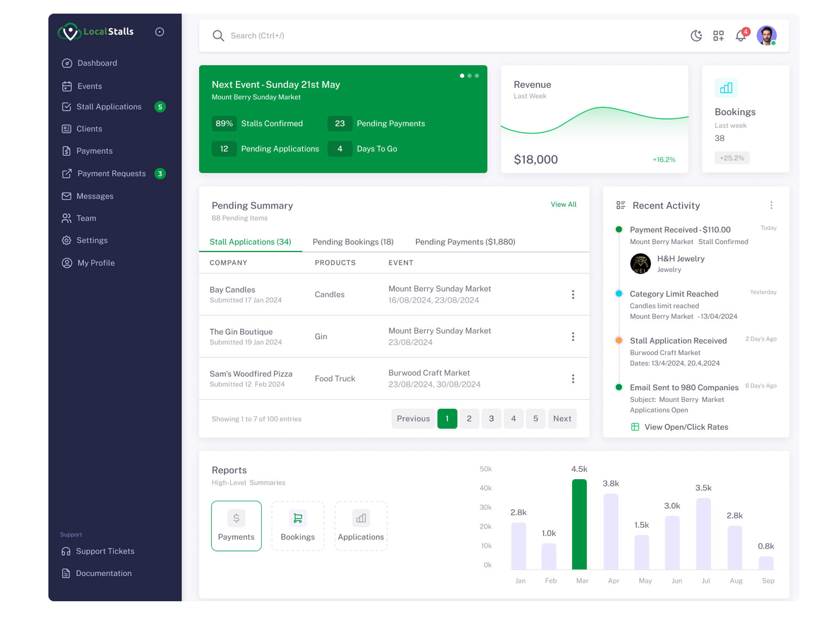Click the LocalStalls logo
This screenshot has height=636, width=840.
click(x=96, y=32)
